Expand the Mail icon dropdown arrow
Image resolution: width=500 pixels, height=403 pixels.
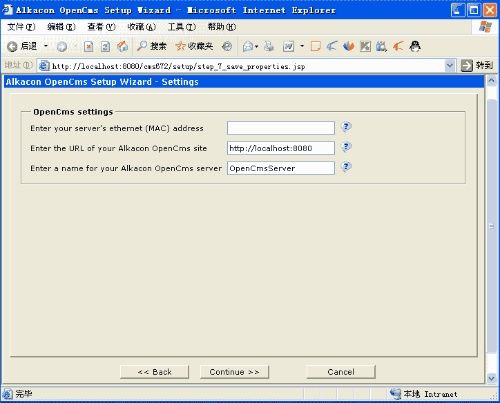click(257, 46)
